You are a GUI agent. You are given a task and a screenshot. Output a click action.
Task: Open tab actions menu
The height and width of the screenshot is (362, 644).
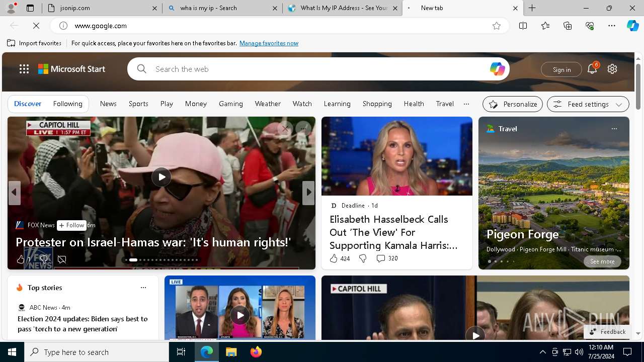coord(30,8)
